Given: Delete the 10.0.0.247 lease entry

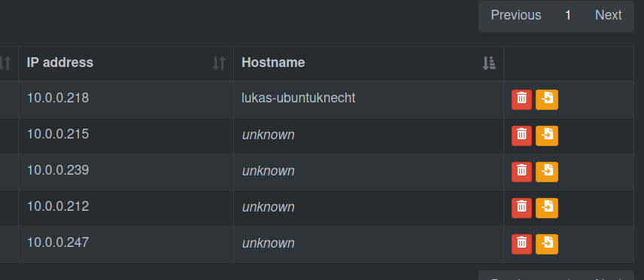Looking at the screenshot, I should [x=521, y=244].
